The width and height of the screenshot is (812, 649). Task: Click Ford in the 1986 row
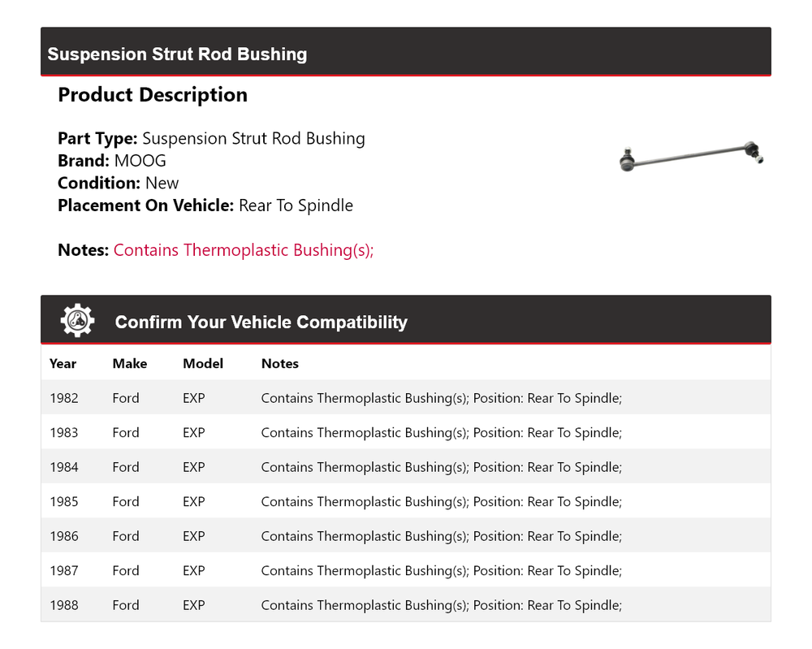[x=126, y=536]
